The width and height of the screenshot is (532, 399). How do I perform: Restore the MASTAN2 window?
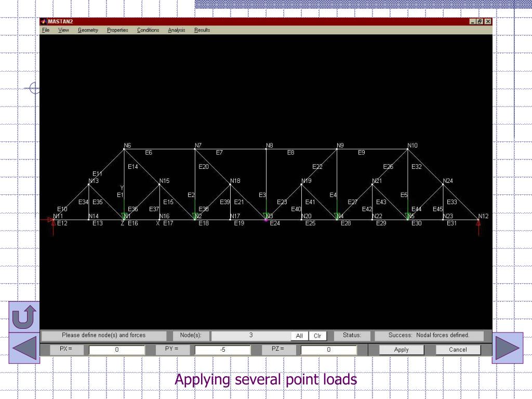[480, 21]
